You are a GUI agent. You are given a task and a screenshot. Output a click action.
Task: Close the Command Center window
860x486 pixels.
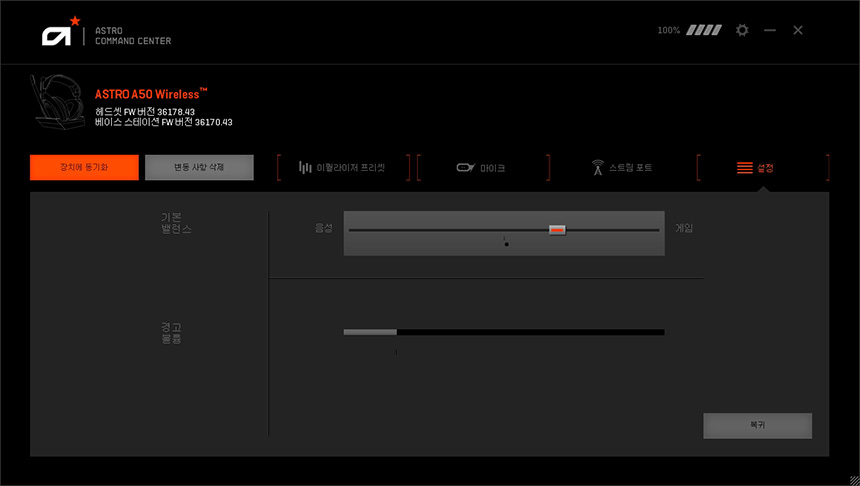point(798,30)
